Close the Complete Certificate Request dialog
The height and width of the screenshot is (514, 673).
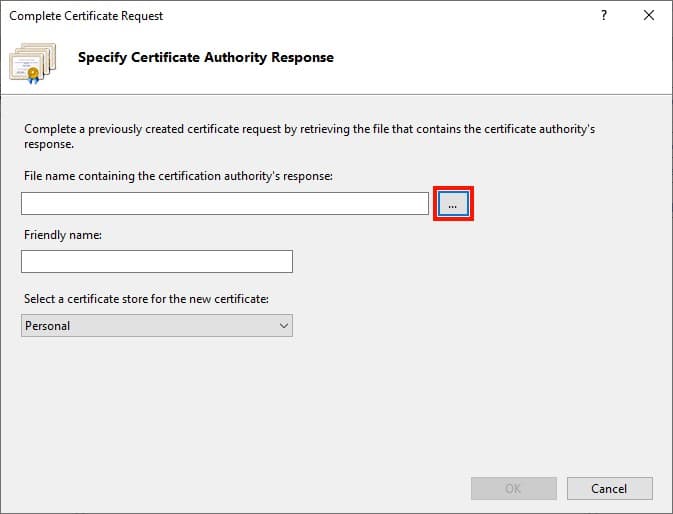pyautogui.click(x=649, y=15)
